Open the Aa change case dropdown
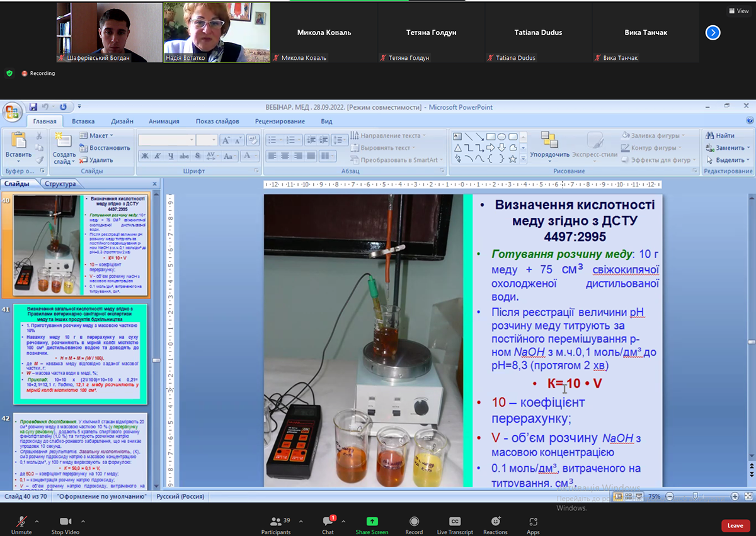Viewport: 756px width, 536px height. (x=230, y=156)
